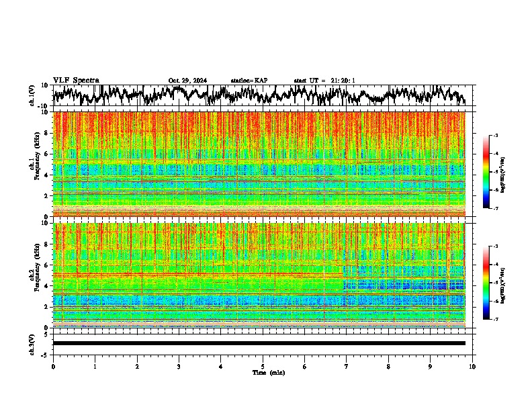Click the "-3" label on ch.2 color scale

(496, 246)
